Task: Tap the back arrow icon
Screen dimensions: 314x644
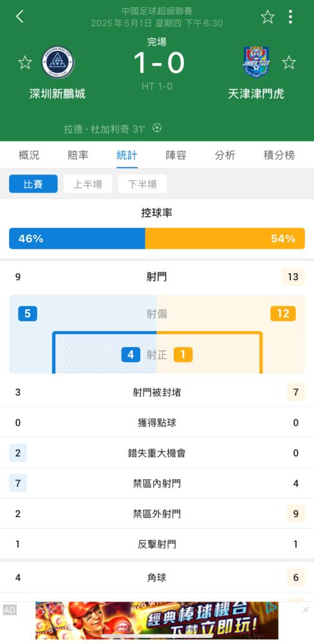Action: 19,17
